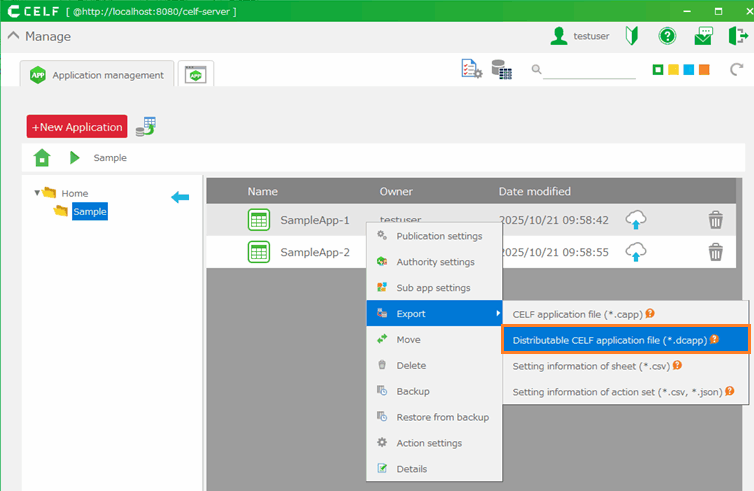Open the help question mark icon
The image size is (754, 491).
pyautogui.click(x=667, y=36)
